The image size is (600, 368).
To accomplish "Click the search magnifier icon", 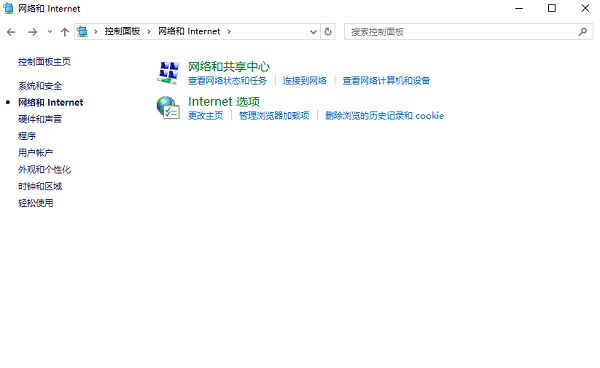I will 583,32.
